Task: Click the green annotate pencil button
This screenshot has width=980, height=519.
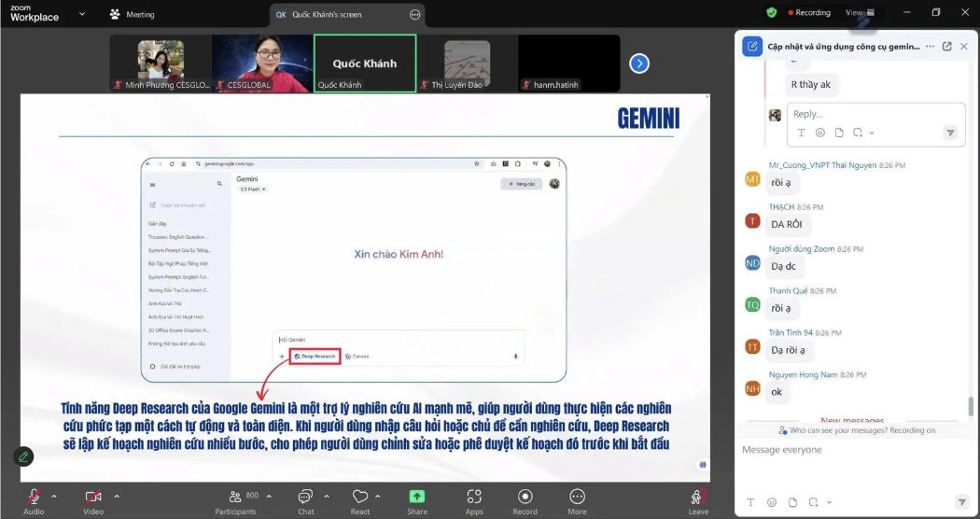Action: 23,456
